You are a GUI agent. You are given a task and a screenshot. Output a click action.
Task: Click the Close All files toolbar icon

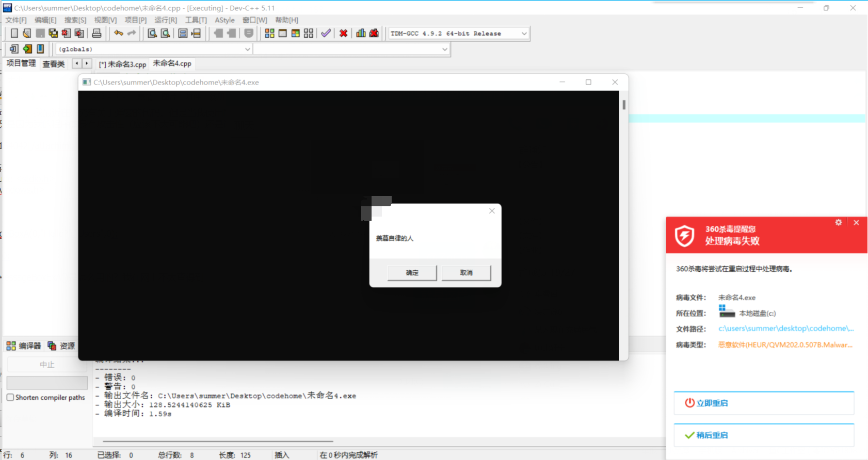tap(79, 34)
